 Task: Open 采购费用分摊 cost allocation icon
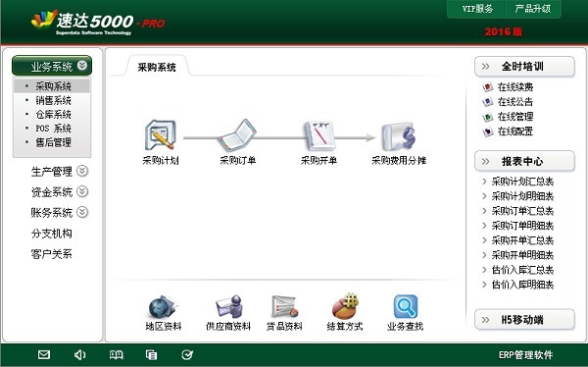coord(399,136)
